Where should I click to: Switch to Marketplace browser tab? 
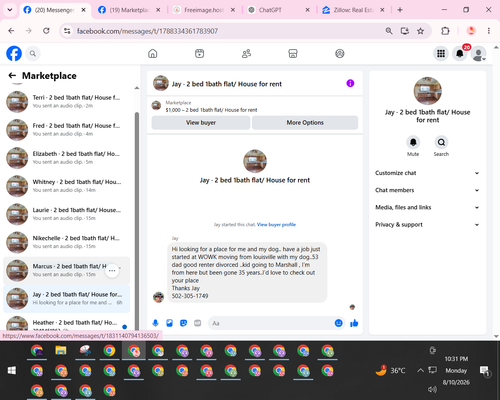[129, 10]
